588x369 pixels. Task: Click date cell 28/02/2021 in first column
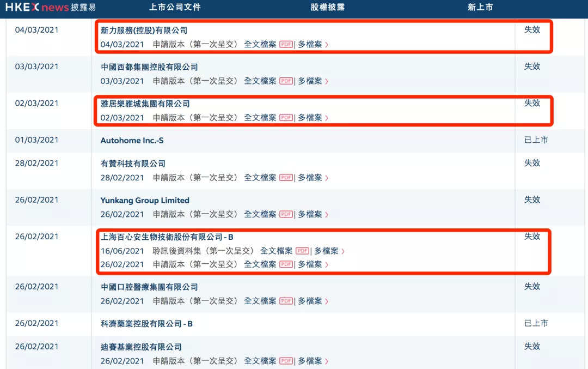pyautogui.click(x=37, y=164)
